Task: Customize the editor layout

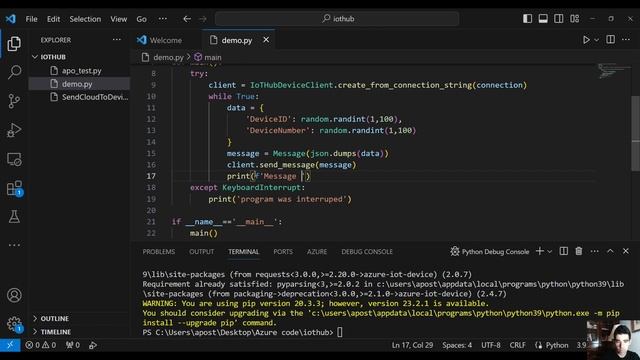Action: pos(575,19)
